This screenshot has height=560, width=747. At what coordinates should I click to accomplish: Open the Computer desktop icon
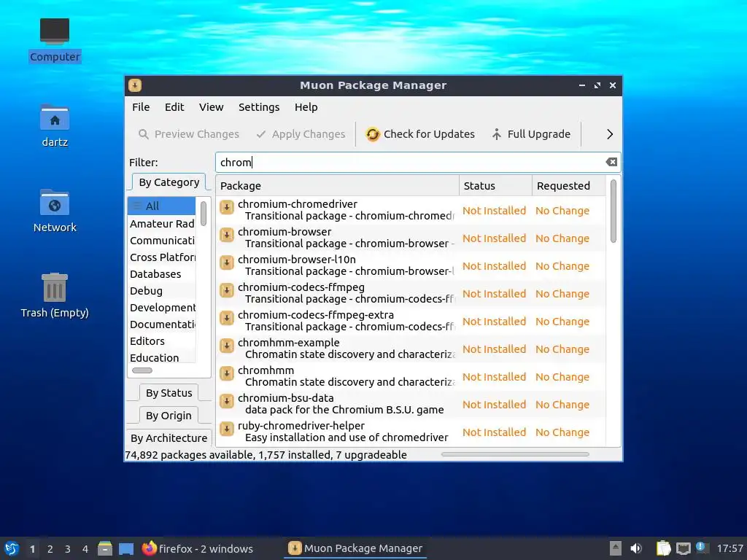click(54, 31)
